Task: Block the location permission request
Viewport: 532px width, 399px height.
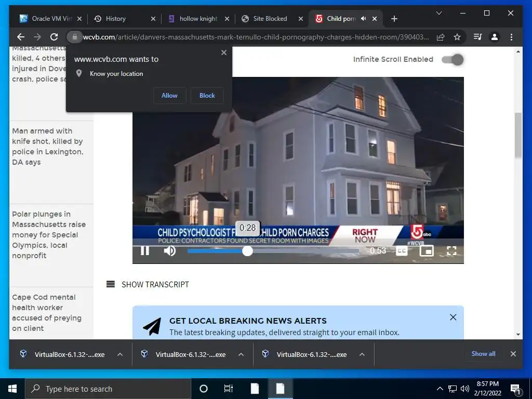Action: 207,96
